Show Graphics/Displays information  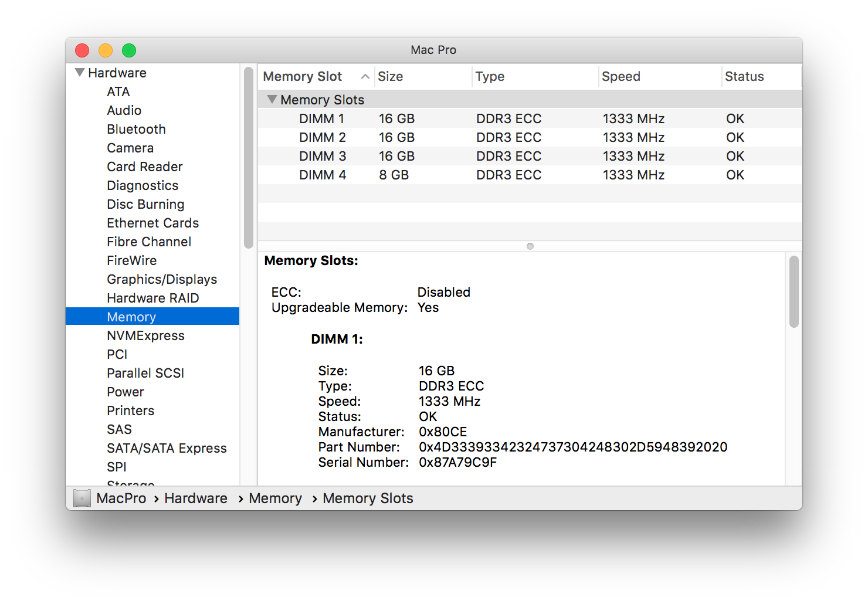[x=162, y=279]
